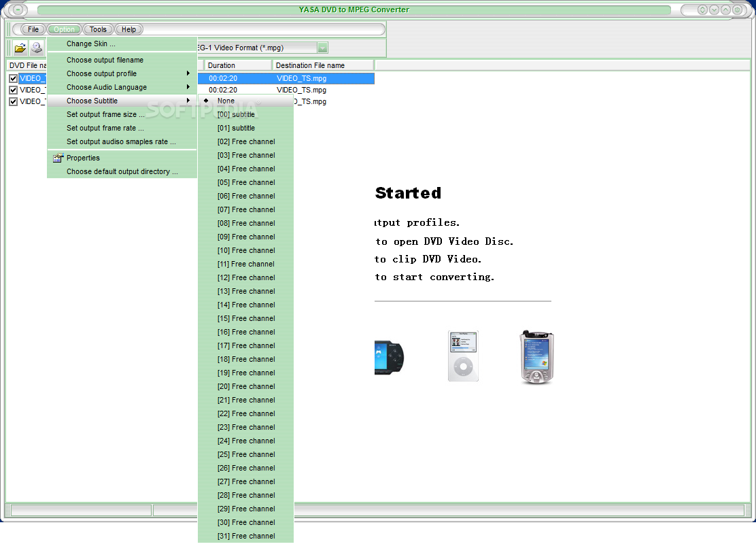Pick [03] Free channel

tap(245, 155)
